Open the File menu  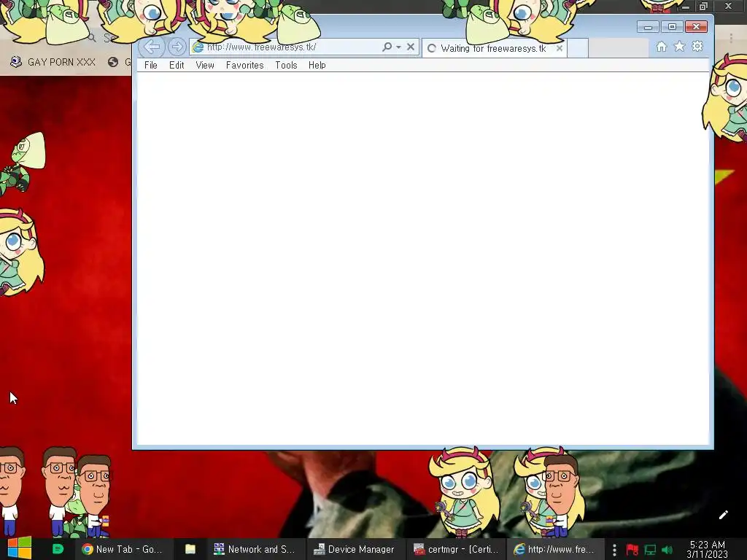150,65
